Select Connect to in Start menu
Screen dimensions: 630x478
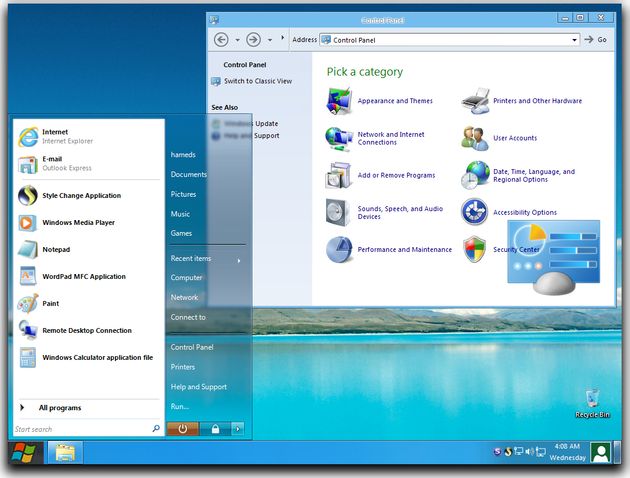coord(188,317)
